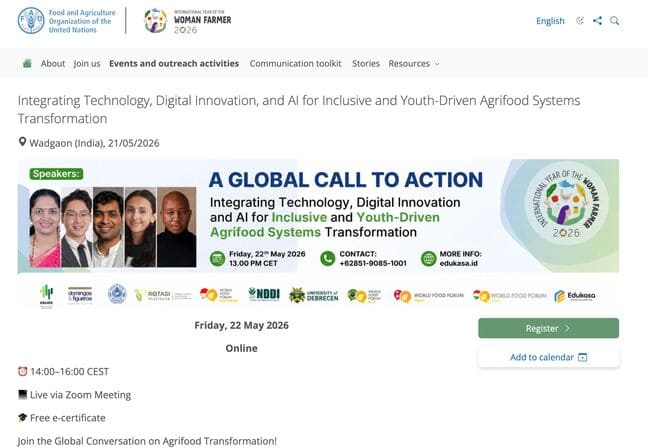Click the 'Friday, 22 May 2026' text

coord(241,325)
